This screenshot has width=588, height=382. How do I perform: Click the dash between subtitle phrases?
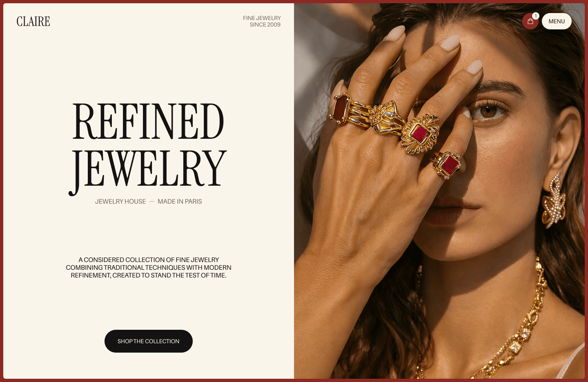[152, 202]
